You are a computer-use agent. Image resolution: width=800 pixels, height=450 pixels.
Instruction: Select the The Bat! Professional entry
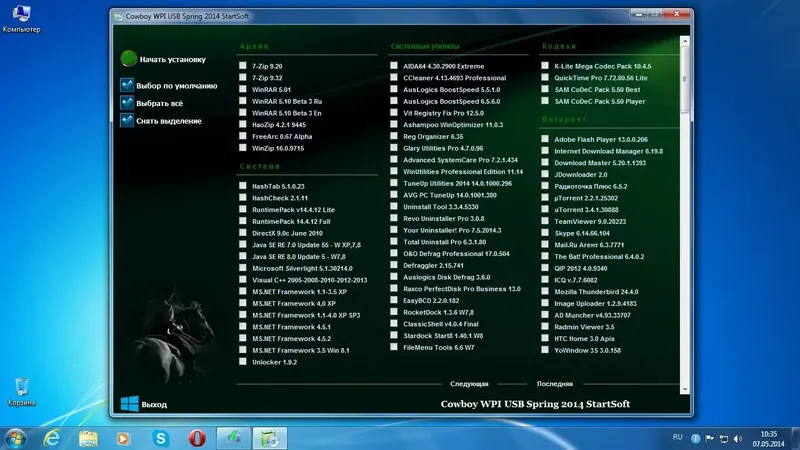coord(599,257)
